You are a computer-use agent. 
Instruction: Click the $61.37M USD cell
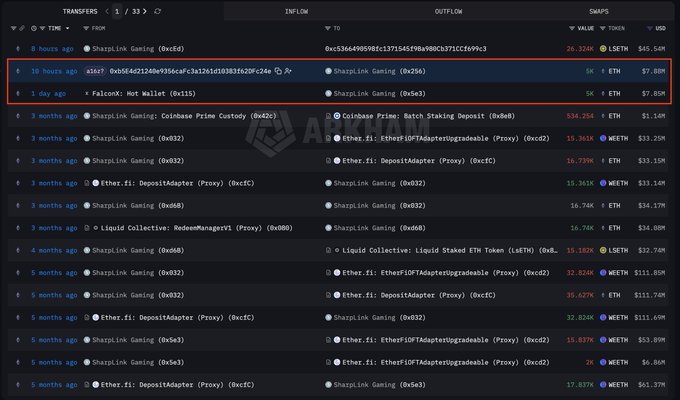(x=651, y=384)
